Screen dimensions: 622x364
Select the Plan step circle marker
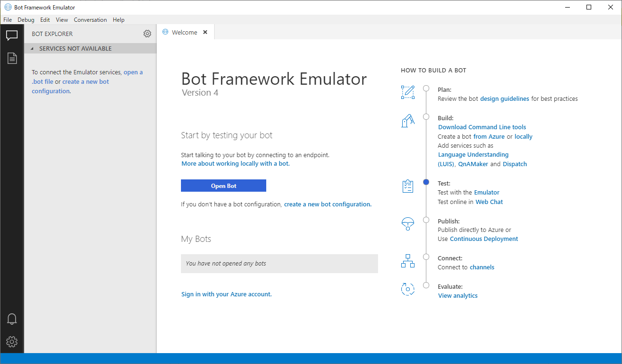tap(426, 89)
